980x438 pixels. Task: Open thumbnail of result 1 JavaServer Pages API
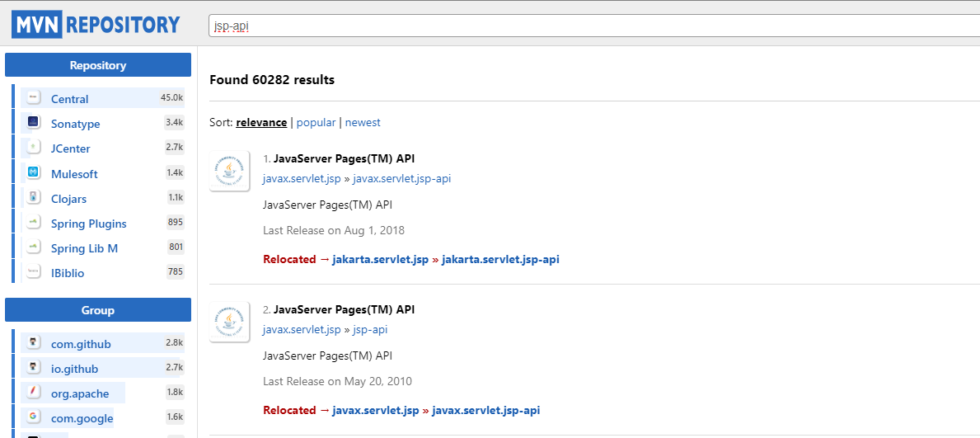[229, 171]
